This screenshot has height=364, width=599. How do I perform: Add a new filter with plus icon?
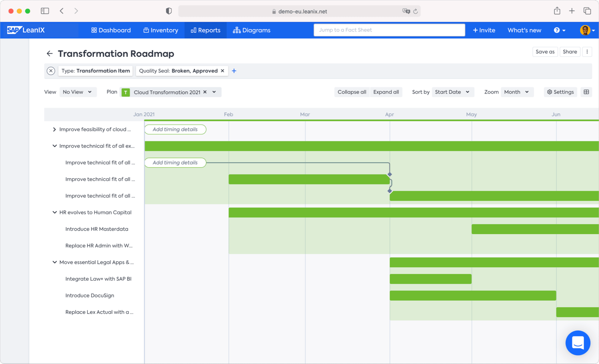(234, 71)
